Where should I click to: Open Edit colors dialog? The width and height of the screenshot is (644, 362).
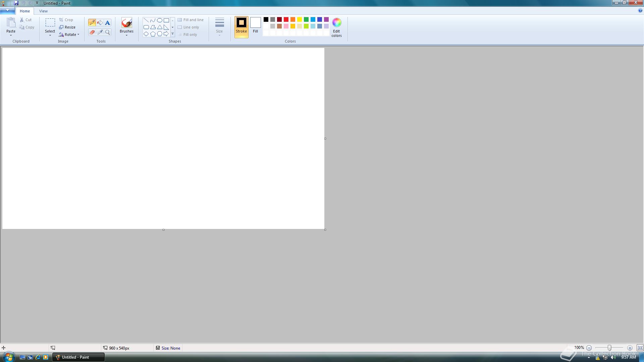(x=336, y=27)
